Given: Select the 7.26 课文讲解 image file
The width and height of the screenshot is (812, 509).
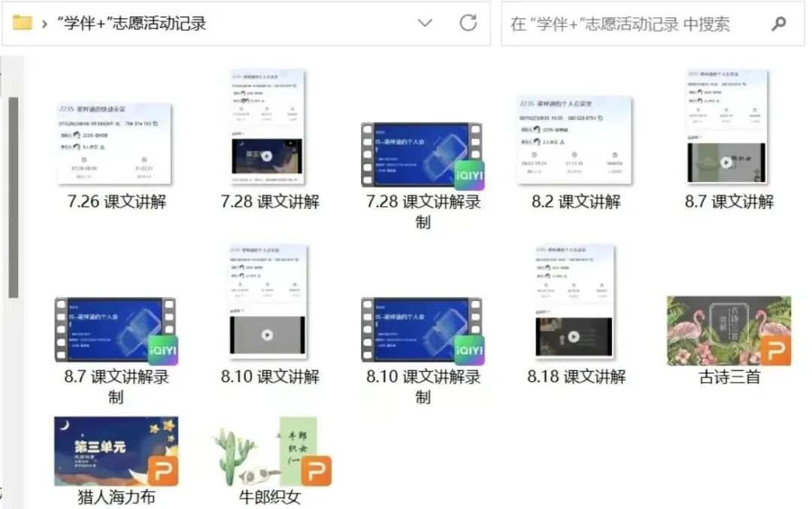Looking at the screenshot, I should click(114, 144).
